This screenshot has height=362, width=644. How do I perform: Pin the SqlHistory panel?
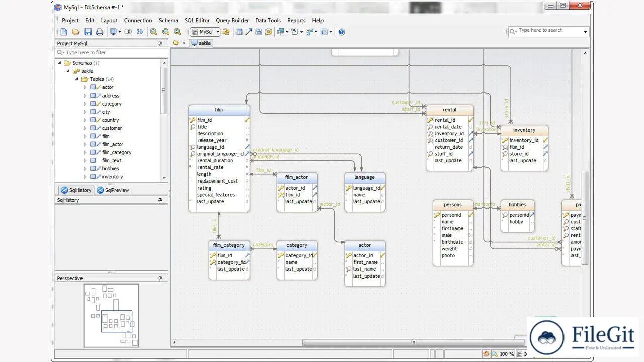click(x=160, y=200)
